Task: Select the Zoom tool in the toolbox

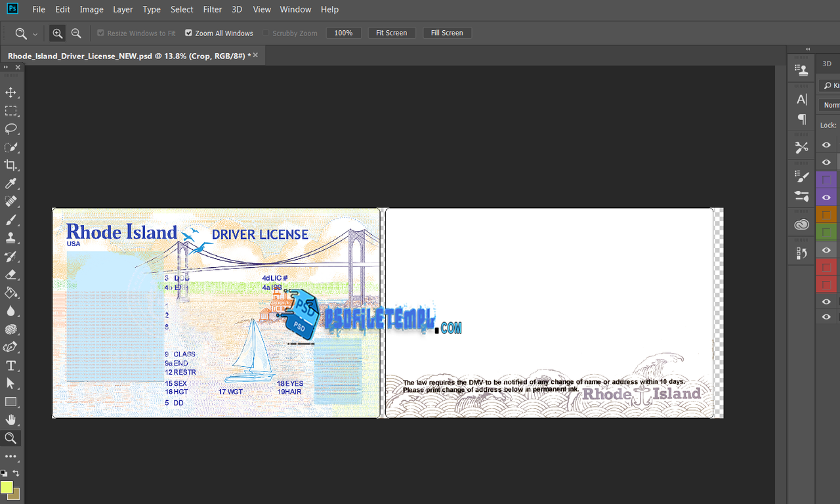Action: pyautogui.click(x=10, y=438)
